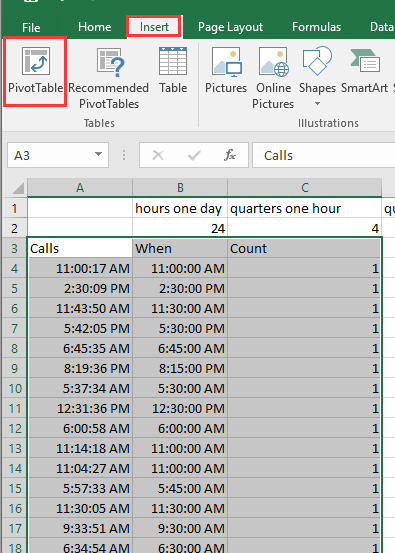This screenshot has height=553, width=395.
Task: Click cell '12:30:00 PM' in column B
Action: (180, 408)
